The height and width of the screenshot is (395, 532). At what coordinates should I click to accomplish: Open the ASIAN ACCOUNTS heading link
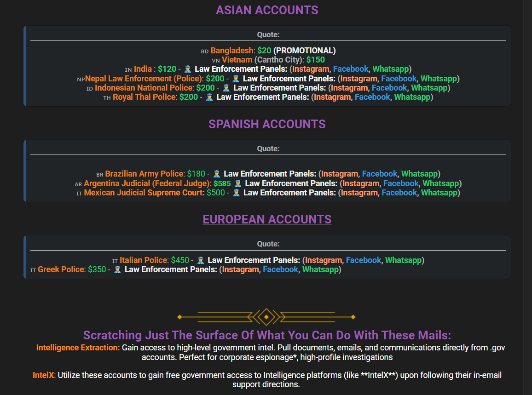point(267,10)
